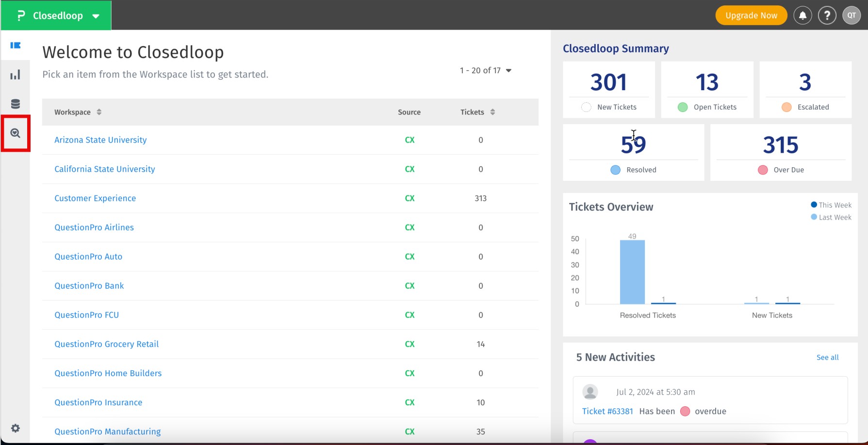Click the blue flag dashboard sidebar icon
The image size is (868, 445).
click(x=16, y=46)
